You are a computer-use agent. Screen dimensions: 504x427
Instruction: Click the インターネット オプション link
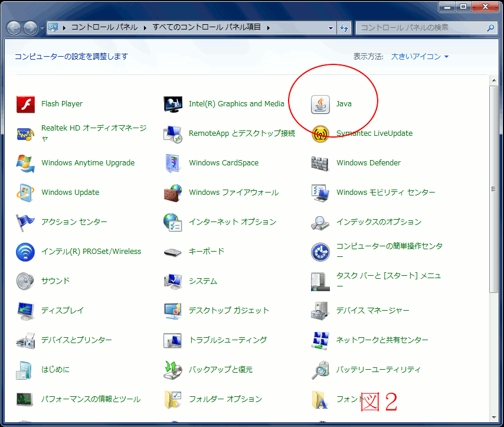(x=232, y=222)
